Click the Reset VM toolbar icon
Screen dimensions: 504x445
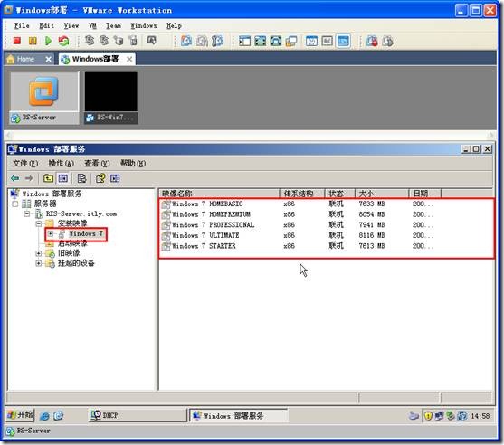[63, 41]
